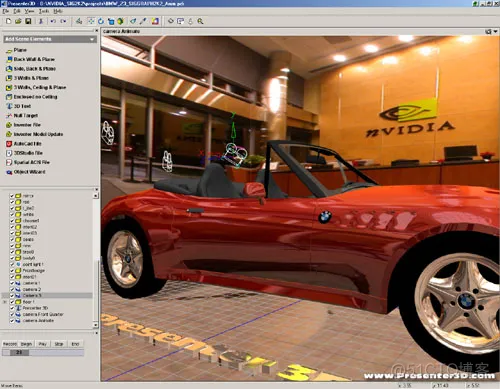
Task: Click the Stop animation button
Action: pos(59,344)
